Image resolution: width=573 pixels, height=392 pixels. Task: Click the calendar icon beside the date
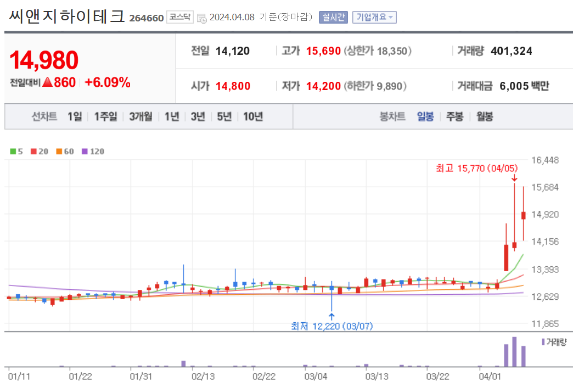click(x=202, y=18)
